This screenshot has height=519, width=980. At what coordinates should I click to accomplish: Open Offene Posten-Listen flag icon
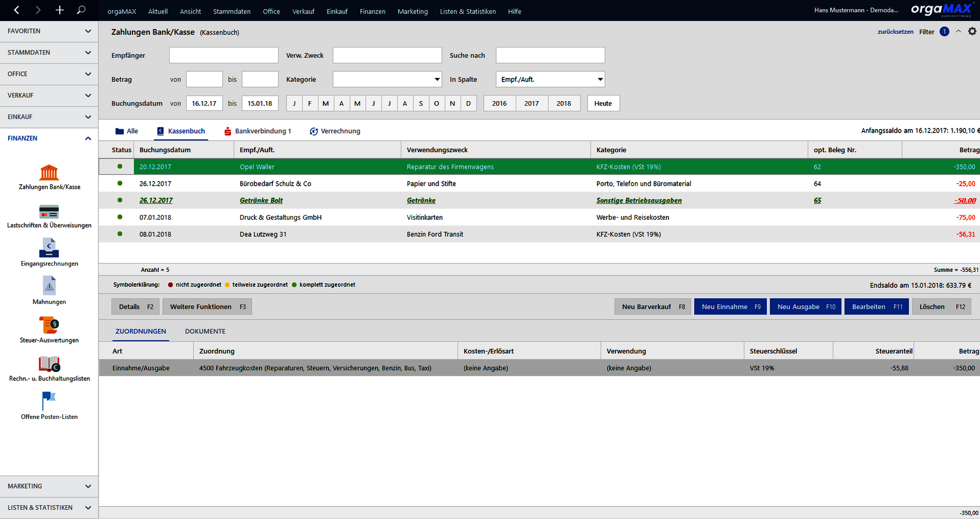(49, 401)
